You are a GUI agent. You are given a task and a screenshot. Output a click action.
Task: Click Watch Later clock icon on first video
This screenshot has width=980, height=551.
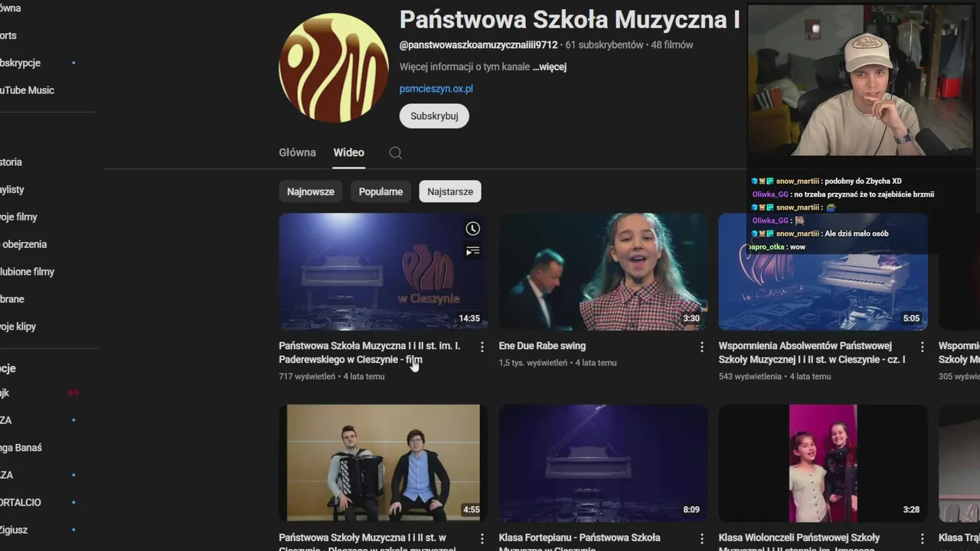click(x=473, y=228)
